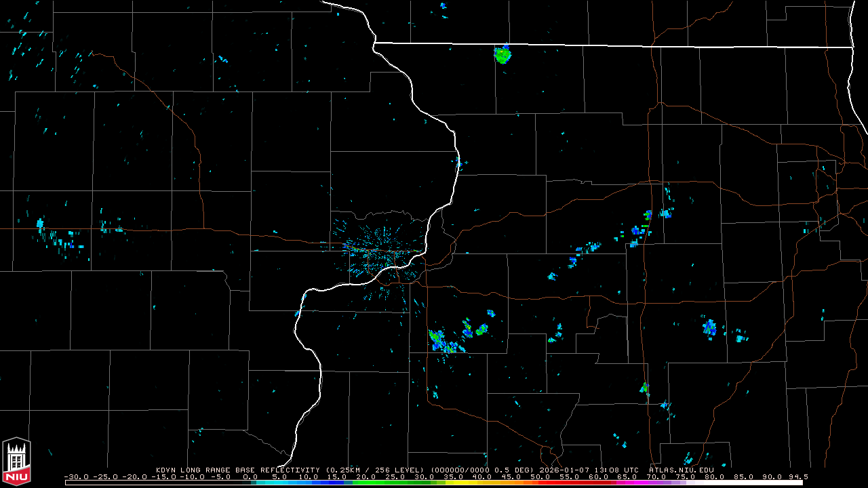This screenshot has height=488, width=868.
Task: Click the -30.0 scale label
Action: tap(75, 477)
